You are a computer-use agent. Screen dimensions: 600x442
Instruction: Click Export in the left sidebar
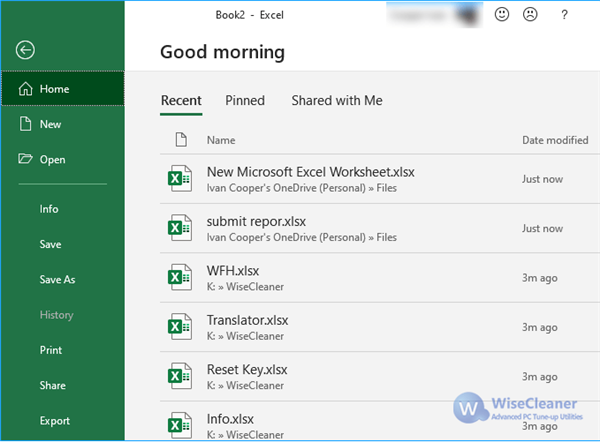pos(55,420)
